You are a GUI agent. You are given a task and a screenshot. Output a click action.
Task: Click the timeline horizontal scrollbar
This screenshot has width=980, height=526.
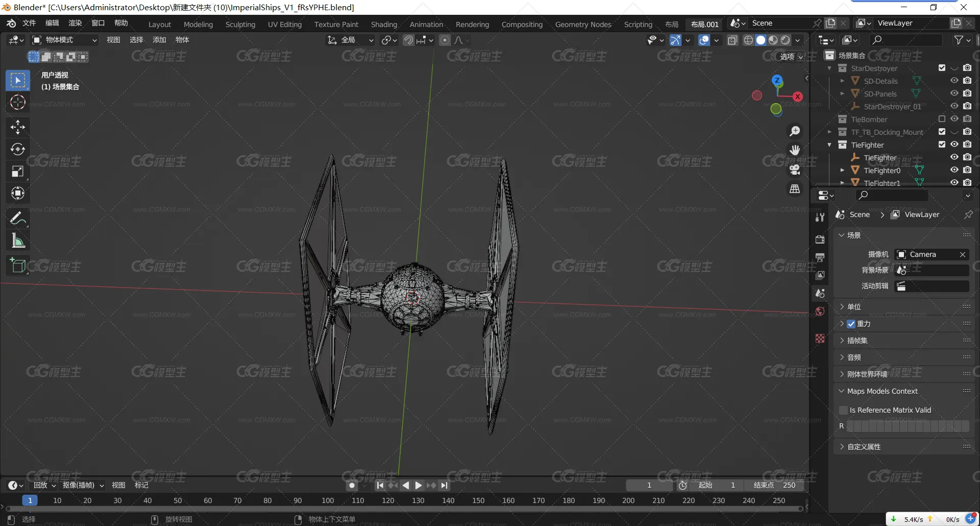pyautogui.click(x=403, y=509)
